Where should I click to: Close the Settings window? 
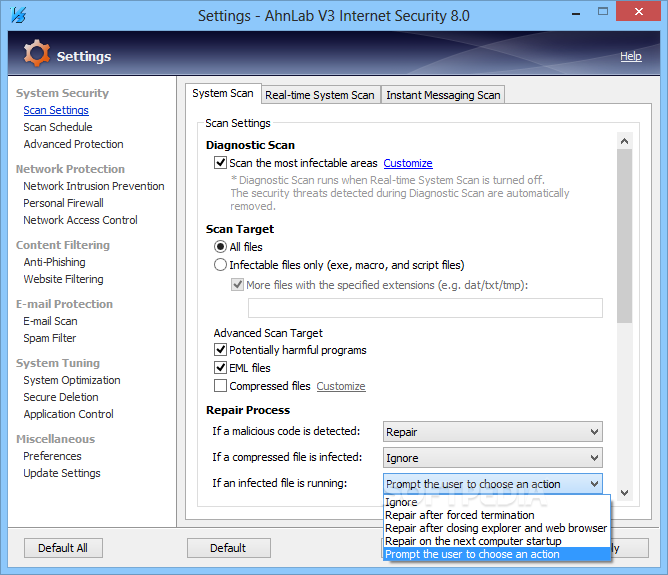tap(638, 12)
